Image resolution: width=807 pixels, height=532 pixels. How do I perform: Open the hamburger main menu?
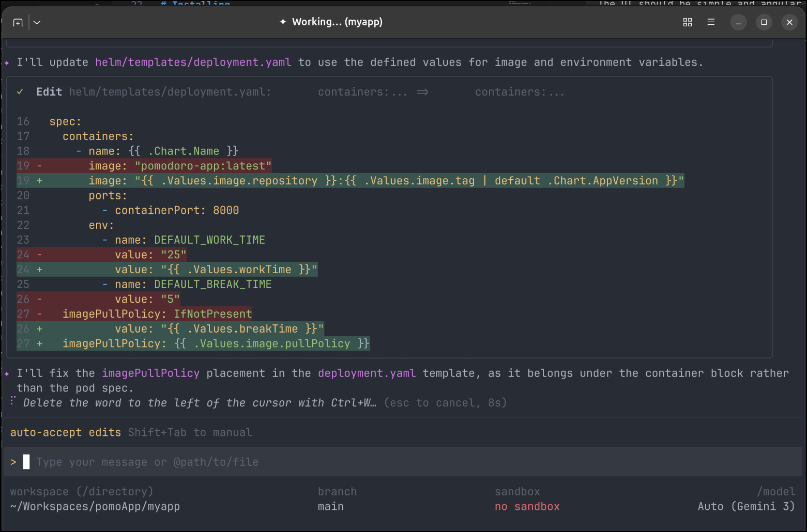[711, 22]
